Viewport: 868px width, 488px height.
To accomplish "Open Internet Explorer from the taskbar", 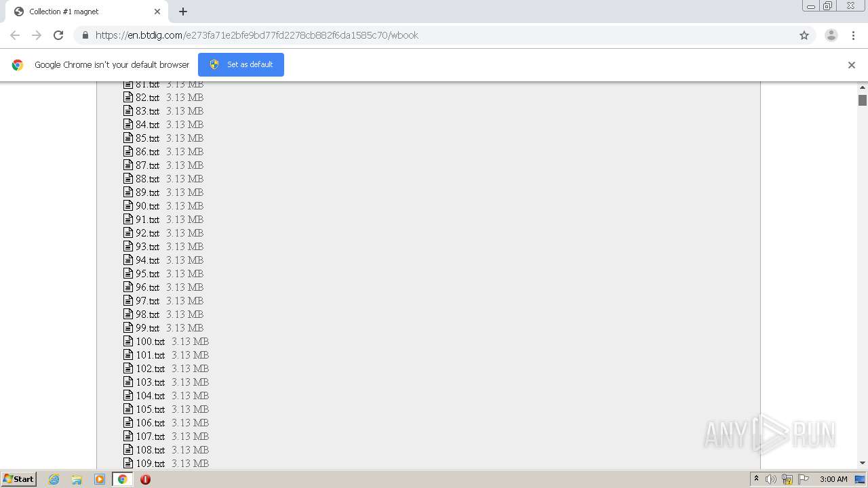I will (x=54, y=479).
